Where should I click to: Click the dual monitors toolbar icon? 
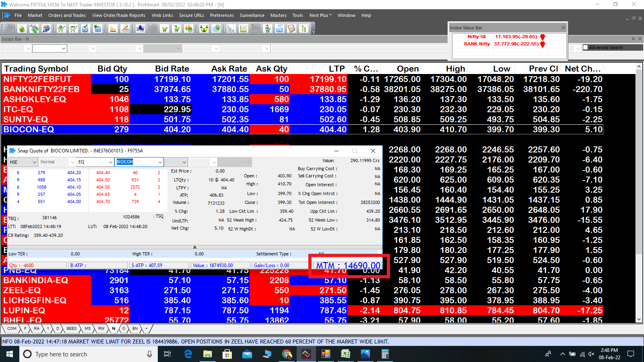[140, 29]
